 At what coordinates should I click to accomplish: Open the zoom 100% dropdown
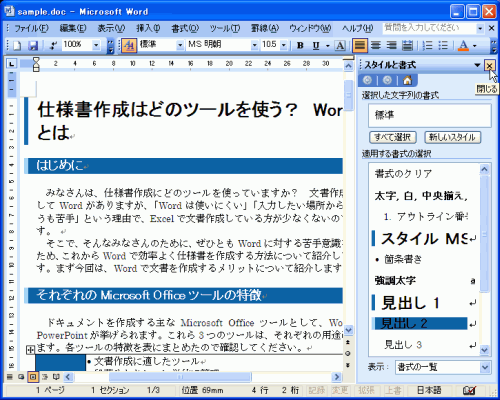[96, 45]
